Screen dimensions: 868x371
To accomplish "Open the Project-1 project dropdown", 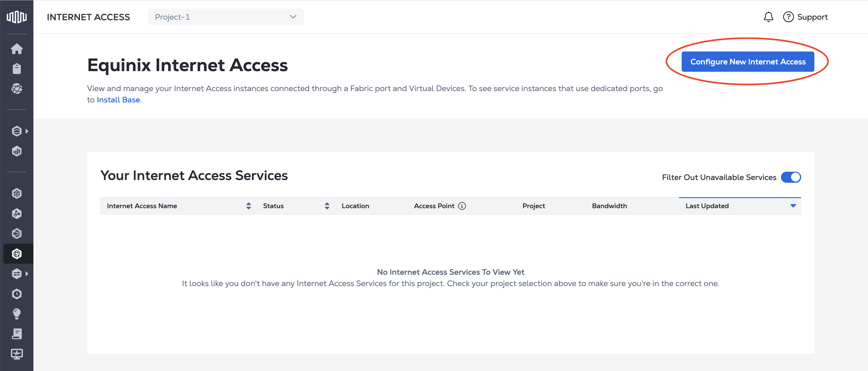I will [225, 17].
